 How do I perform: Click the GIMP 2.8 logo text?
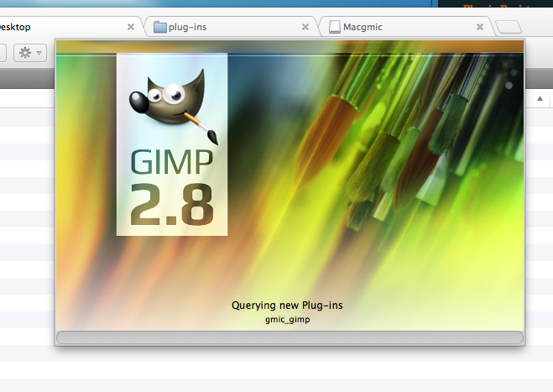pos(172,187)
